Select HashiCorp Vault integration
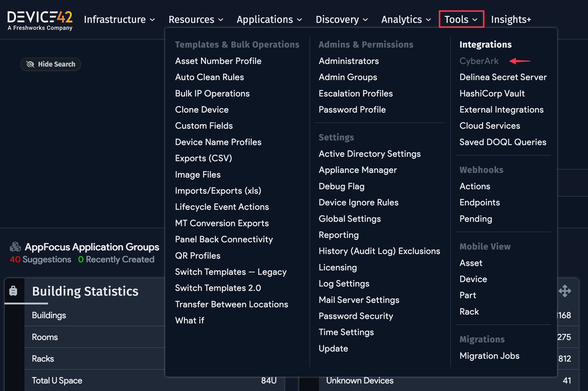This screenshot has height=391, width=588. tap(492, 93)
